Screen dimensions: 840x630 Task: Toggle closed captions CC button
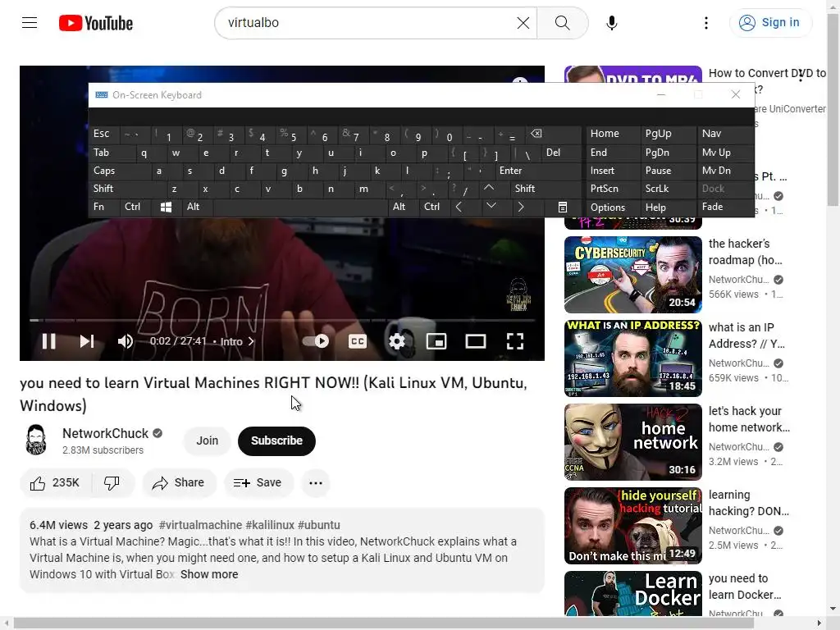tap(358, 341)
